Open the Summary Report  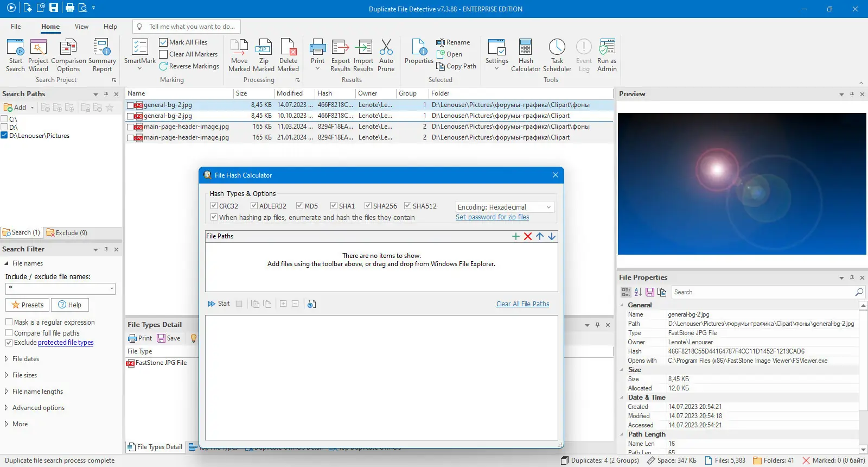tap(102, 55)
